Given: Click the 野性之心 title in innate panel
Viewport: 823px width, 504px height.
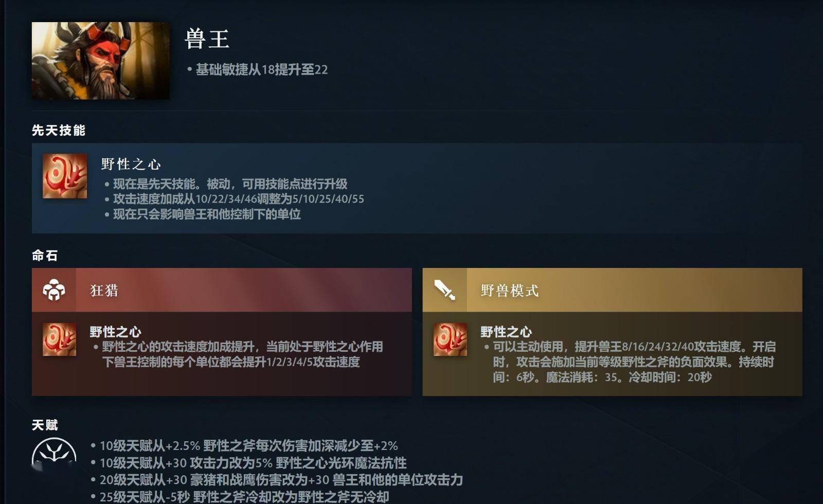Looking at the screenshot, I should coord(131,164).
